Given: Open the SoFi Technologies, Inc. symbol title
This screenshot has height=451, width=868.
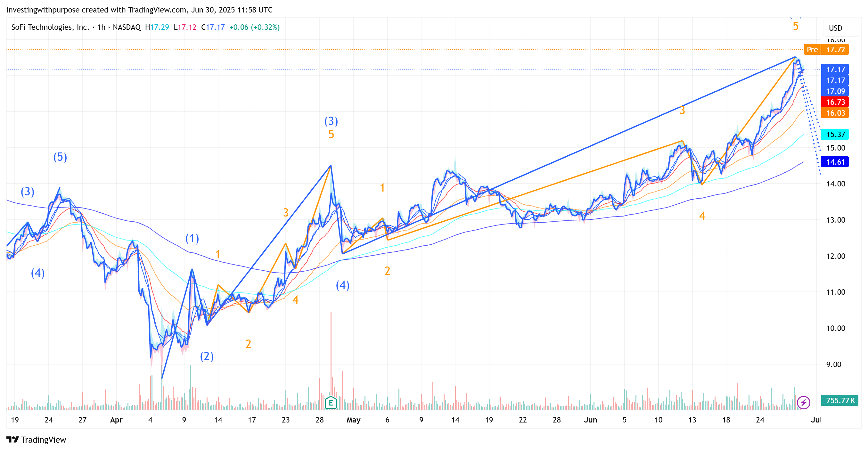Looking at the screenshot, I should (50, 27).
